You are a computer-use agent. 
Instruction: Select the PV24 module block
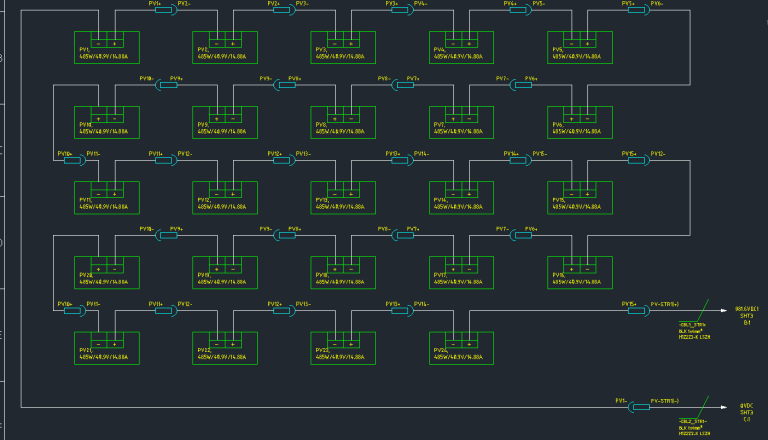pos(461,348)
